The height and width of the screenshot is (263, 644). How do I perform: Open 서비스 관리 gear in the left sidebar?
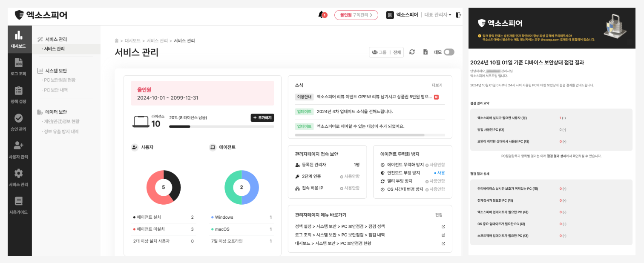(19, 178)
